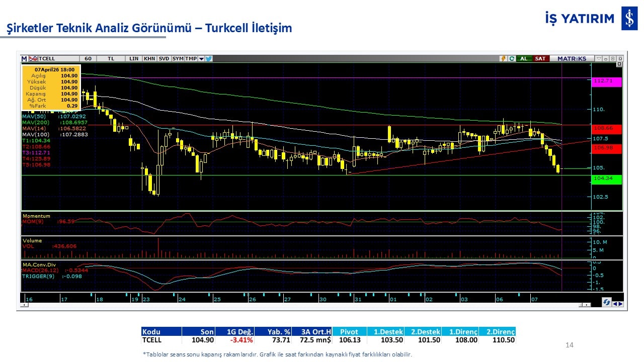This screenshot has width=644, height=362.
Task: Click the blue sync icon at chart bottom-right
Action: tap(607, 303)
